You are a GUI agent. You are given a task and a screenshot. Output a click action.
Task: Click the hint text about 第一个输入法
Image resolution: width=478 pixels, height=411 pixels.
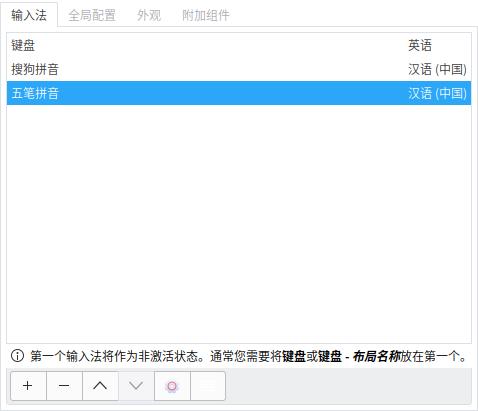point(249,356)
